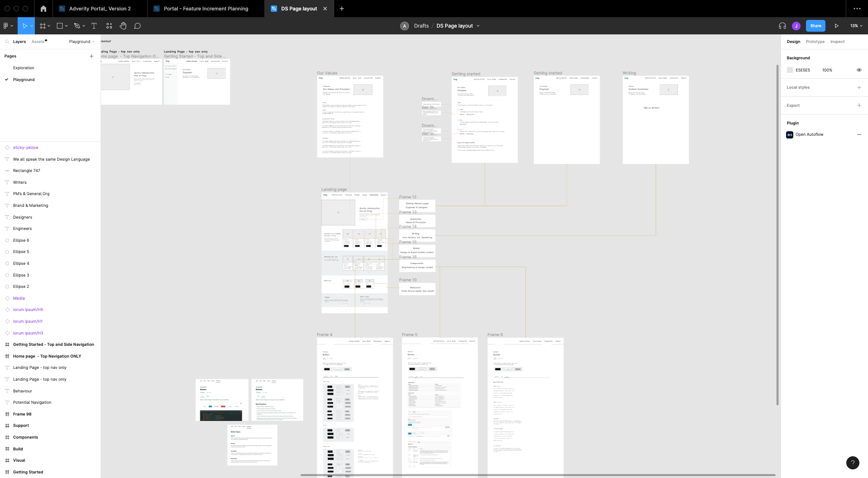Open the 13% zoom dropdown
The height and width of the screenshot is (478, 868).
click(x=856, y=26)
